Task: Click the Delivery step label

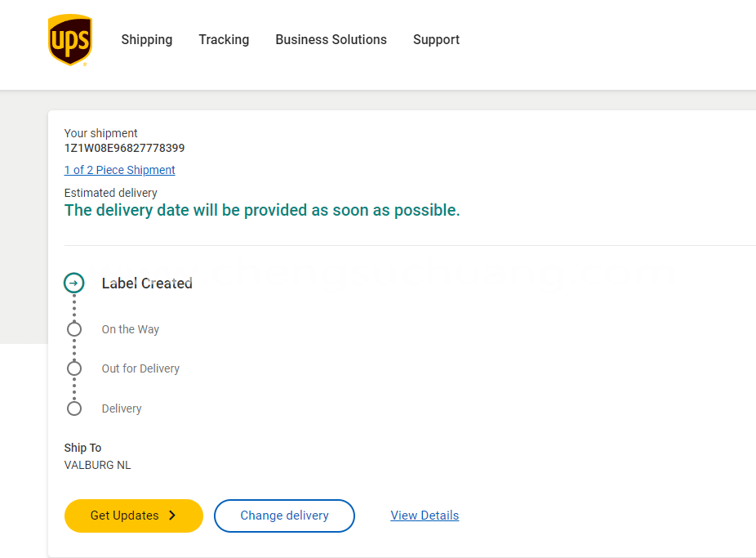Action: pos(122,408)
